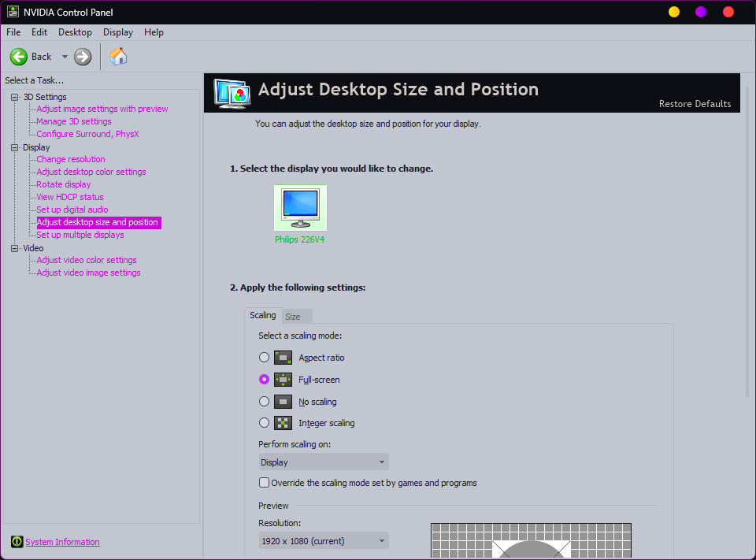Open Manage 3D settings task
This screenshot has width=756, height=560.
coord(74,121)
